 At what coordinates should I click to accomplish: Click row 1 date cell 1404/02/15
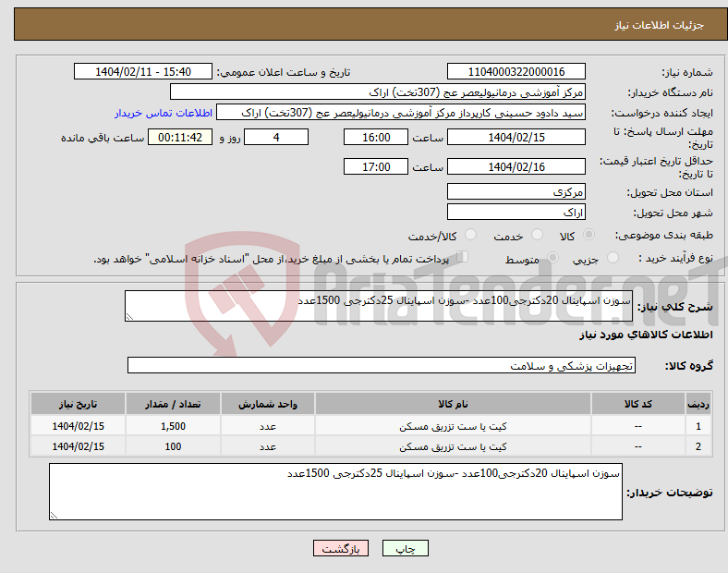78,426
